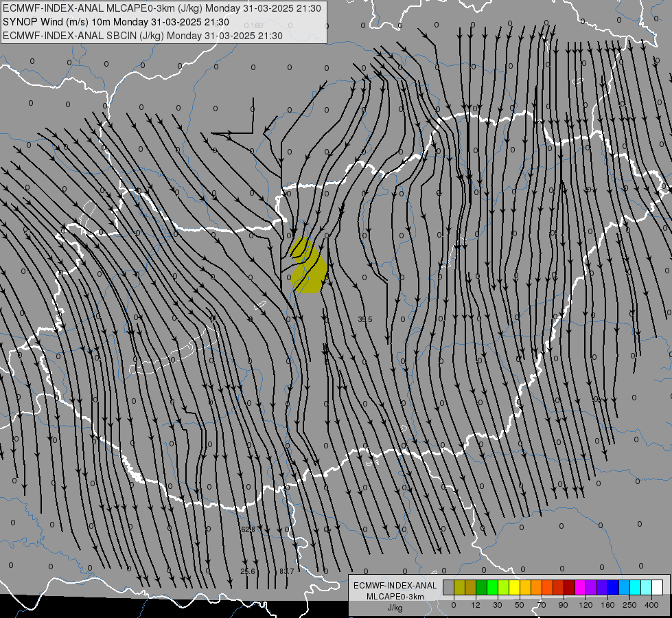Viewport: 672px width, 618px height.
Task: Select the 400 tick label on legend
Action: 651,605
